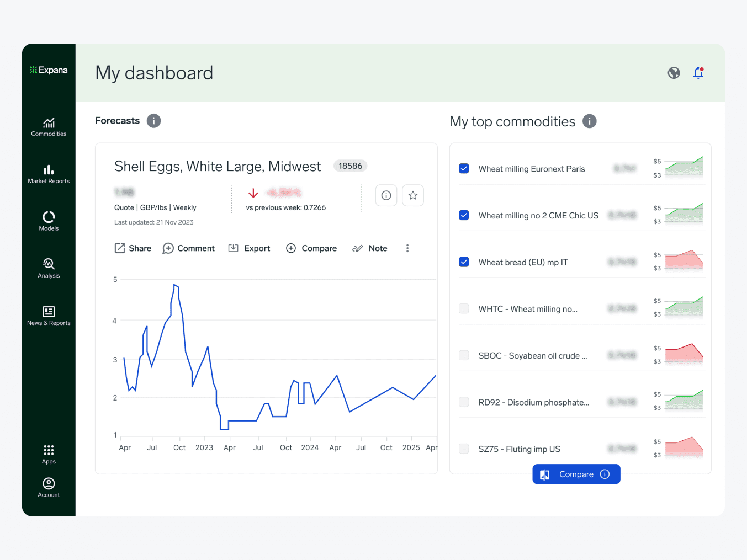
Task: Click the 2025 label on chart axis
Action: pyautogui.click(x=411, y=447)
